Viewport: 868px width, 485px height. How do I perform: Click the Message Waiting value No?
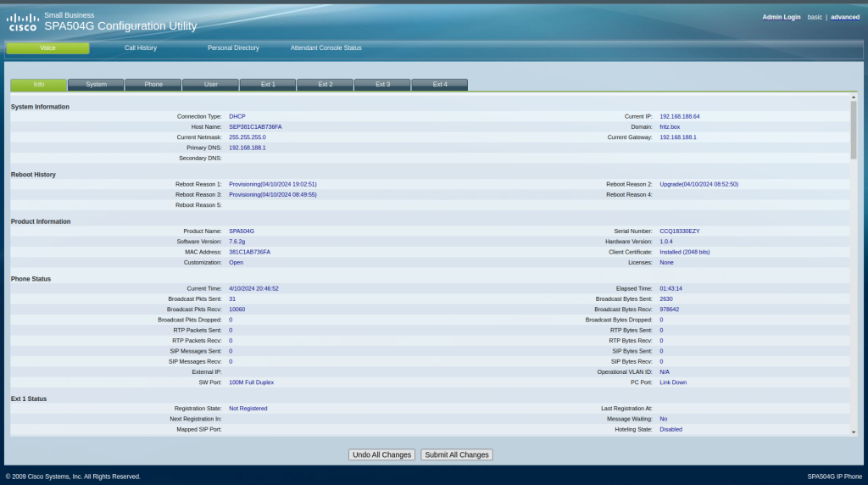pyautogui.click(x=663, y=420)
